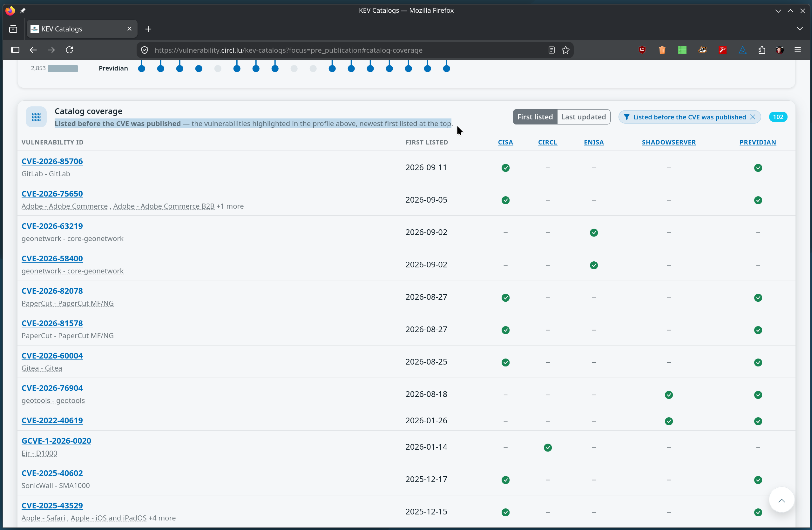Open CVE-2026-82078 vulnerability link
Image resolution: width=812 pixels, height=530 pixels.
[x=52, y=291]
